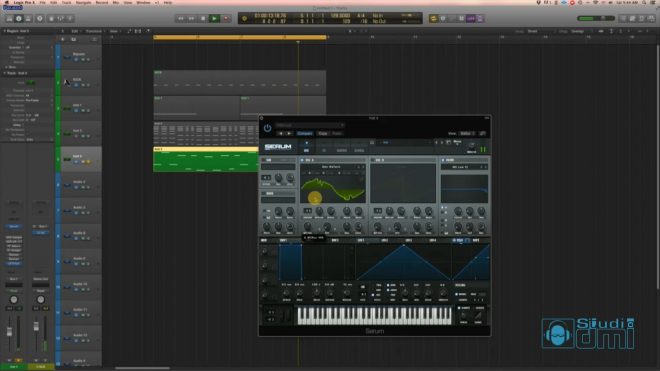This screenshot has height=371, width=660.
Task: Open the Navigate menu in menu bar
Action: (83, 3)
